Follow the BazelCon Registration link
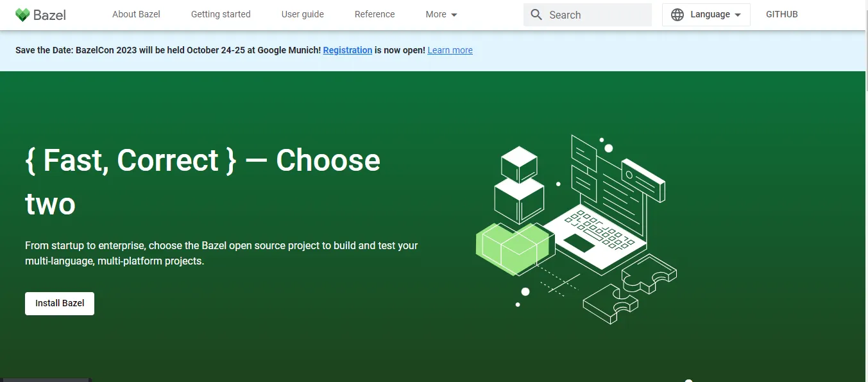The image size is (868, 382). [x=347, y=50]
